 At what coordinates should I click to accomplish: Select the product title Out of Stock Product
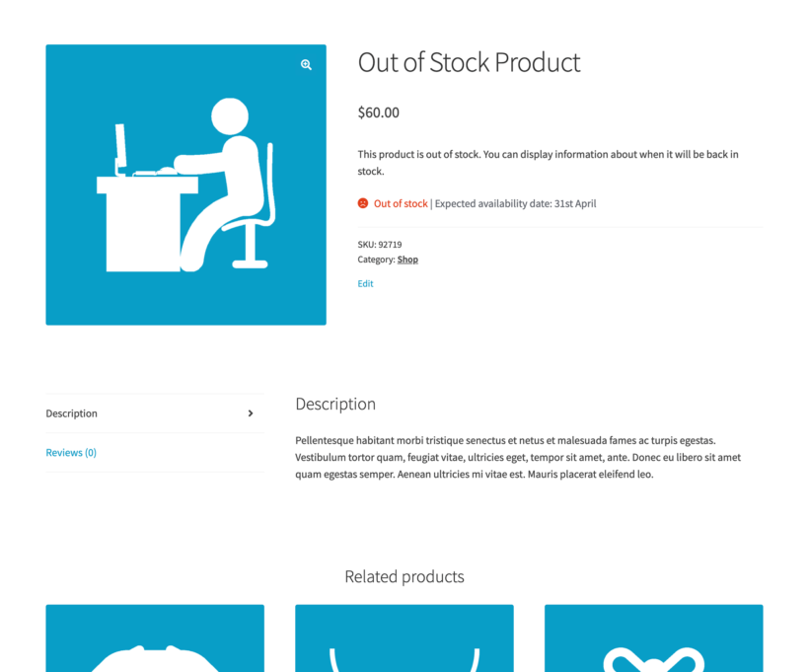469,62
